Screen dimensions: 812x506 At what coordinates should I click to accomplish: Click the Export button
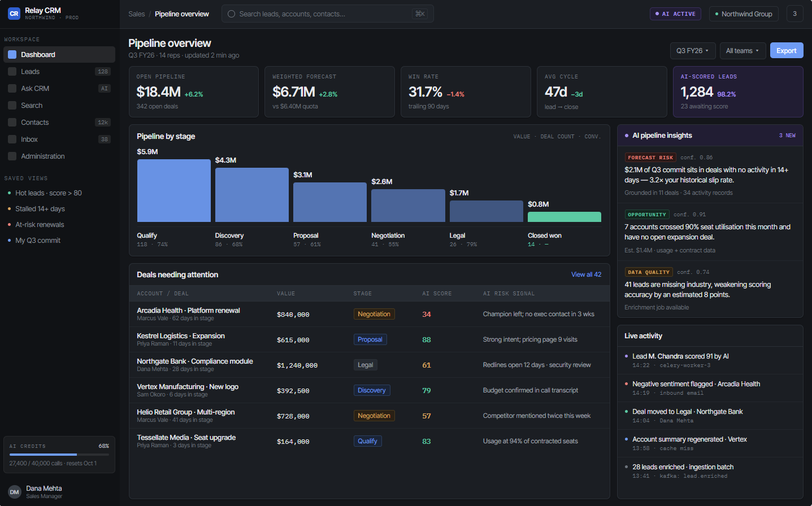coord(786,51)
